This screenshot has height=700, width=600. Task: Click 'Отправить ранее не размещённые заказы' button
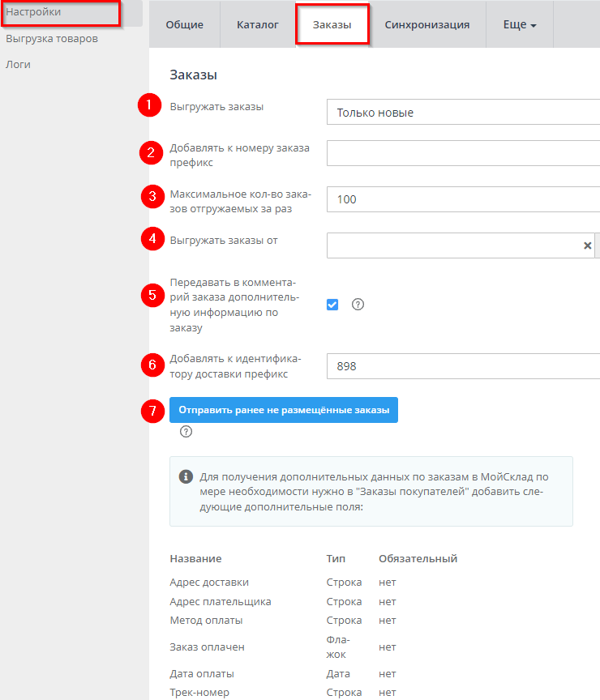(x=284, y=411)
